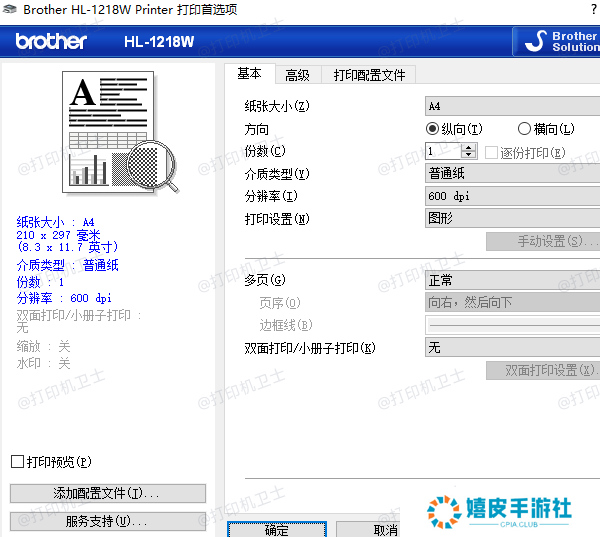The width and height of the screenshot is (600, 537).
Task: Click the 添加配置文件 button
Action: point(108,493)
